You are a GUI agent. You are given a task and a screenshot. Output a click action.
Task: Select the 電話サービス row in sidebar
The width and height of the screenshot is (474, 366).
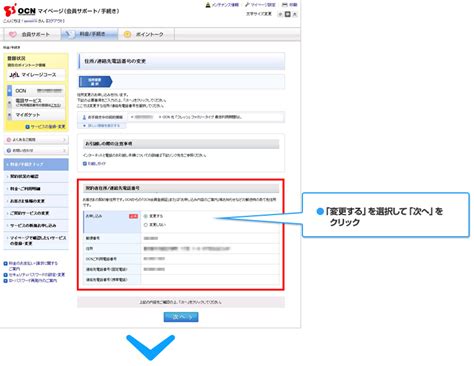36,103
